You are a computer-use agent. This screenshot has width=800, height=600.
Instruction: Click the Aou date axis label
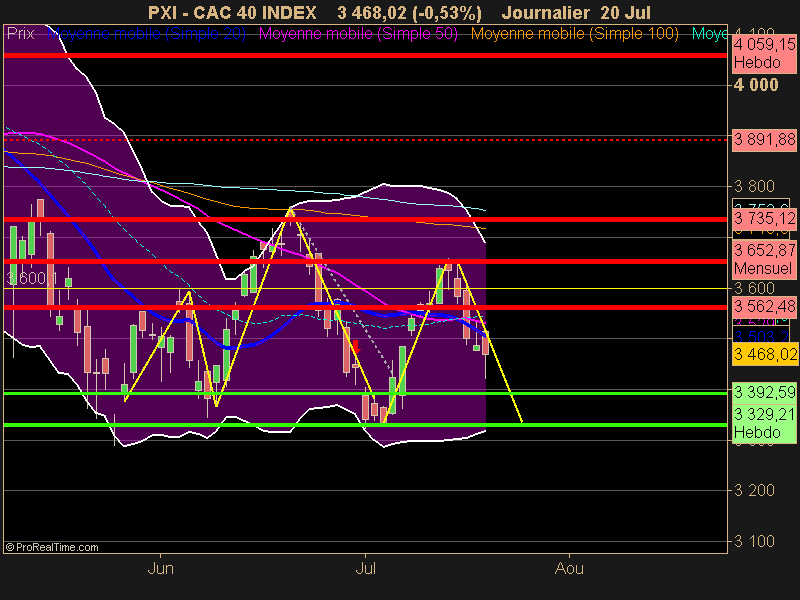pyautogui.click(x=569, y=568)
